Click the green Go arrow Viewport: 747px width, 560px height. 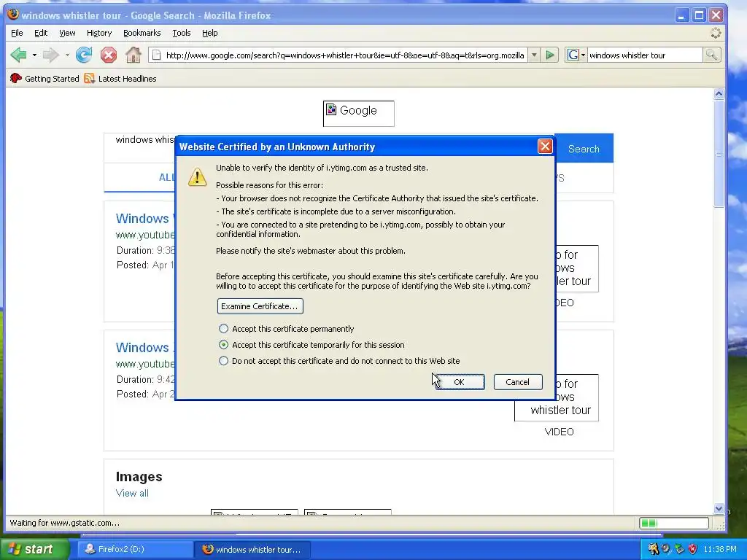[x=550, y=55]
